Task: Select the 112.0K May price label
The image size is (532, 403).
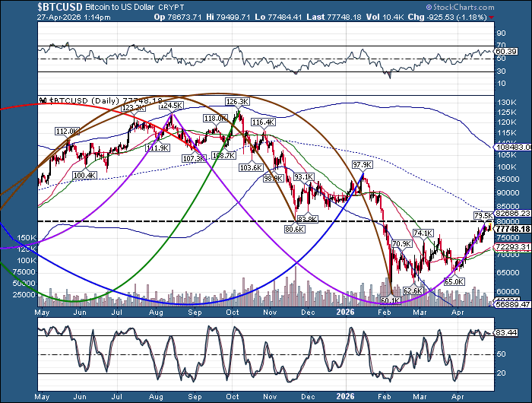Action: pos(67,132)
